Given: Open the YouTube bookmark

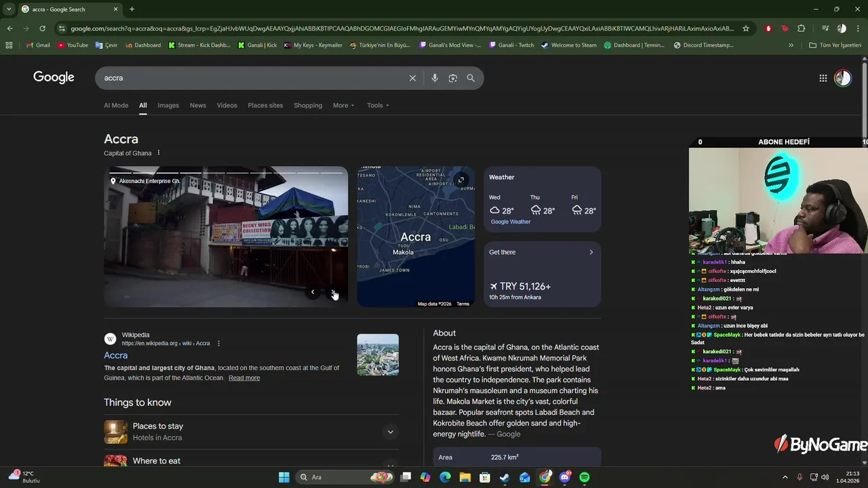Looking at the screenshot, I should click(x=73, y=45).
